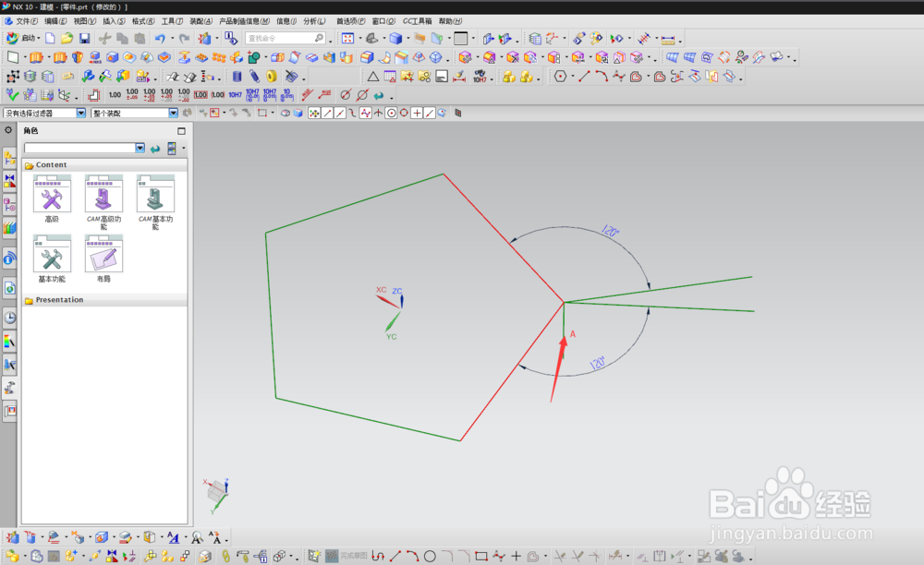Select the Line curve tool in top toolbar
This screenshot has width=924, height=565.
click(x=584, y=77)
